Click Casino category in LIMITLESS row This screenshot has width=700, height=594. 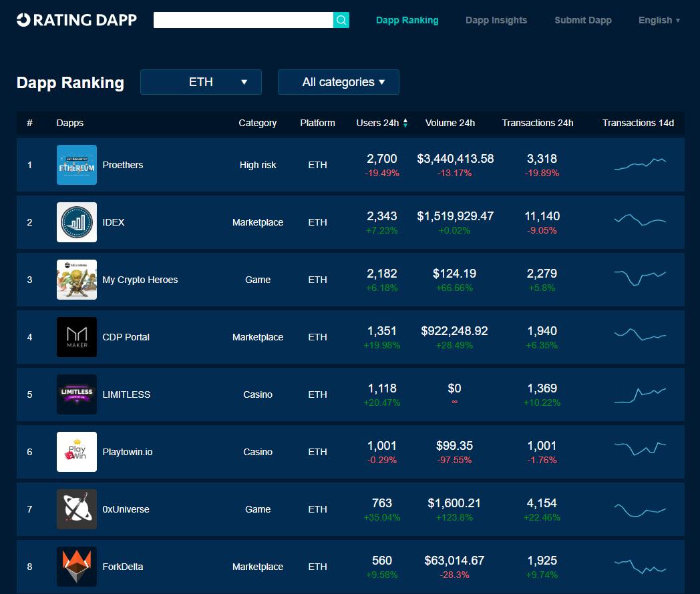258,394
